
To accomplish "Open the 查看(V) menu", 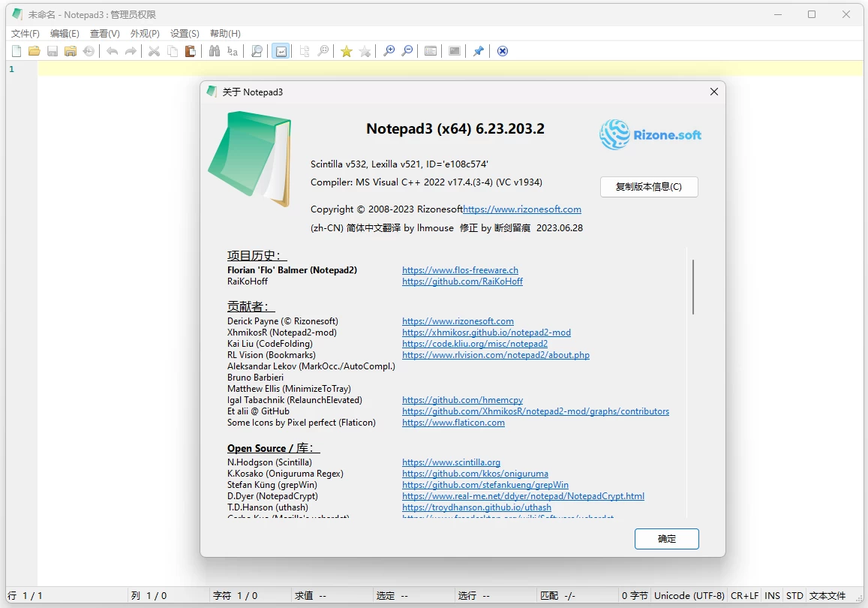I will point(104,33).
